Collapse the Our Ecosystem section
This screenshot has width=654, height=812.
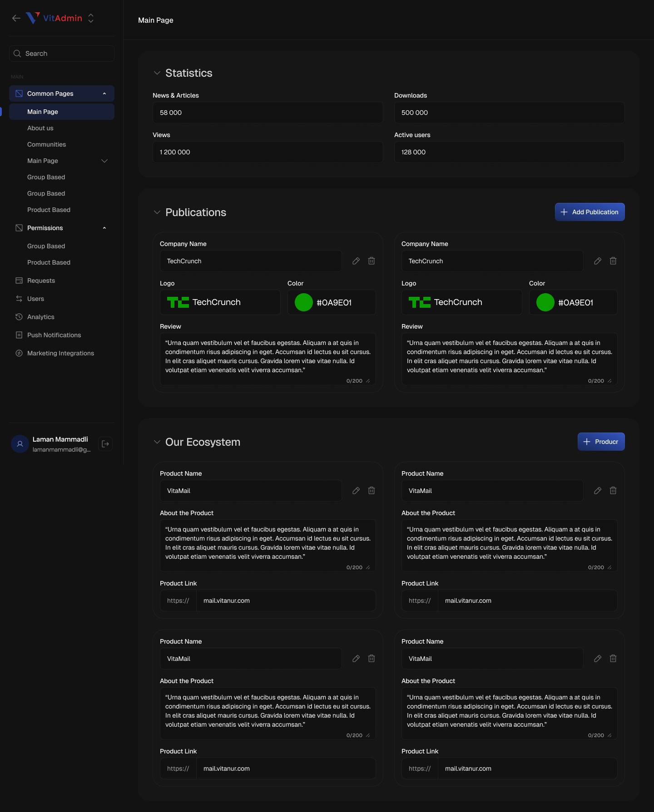(x=157, y=442)
